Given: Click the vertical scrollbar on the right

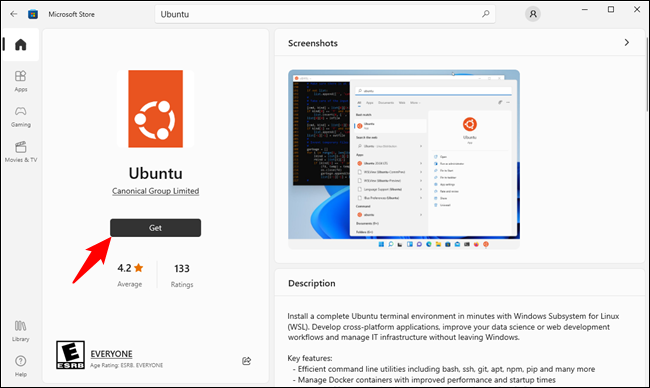Looking at the screenshot, I should (647, 75).
